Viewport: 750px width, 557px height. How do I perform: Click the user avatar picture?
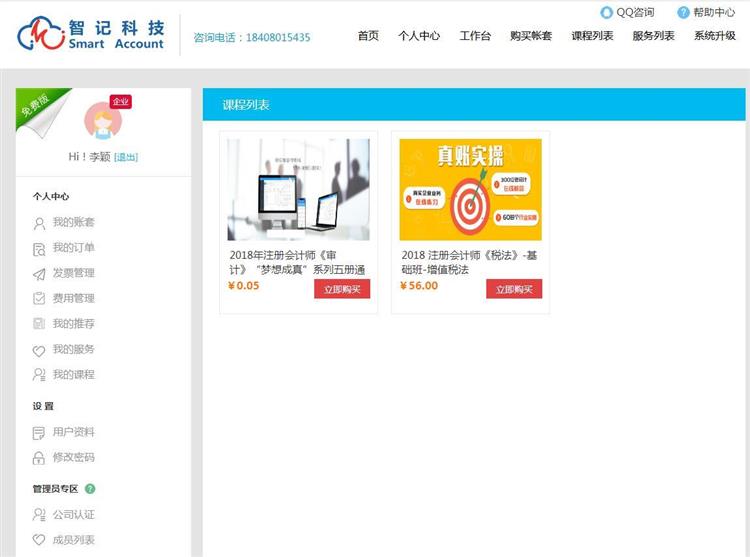(x=102, y=122)
